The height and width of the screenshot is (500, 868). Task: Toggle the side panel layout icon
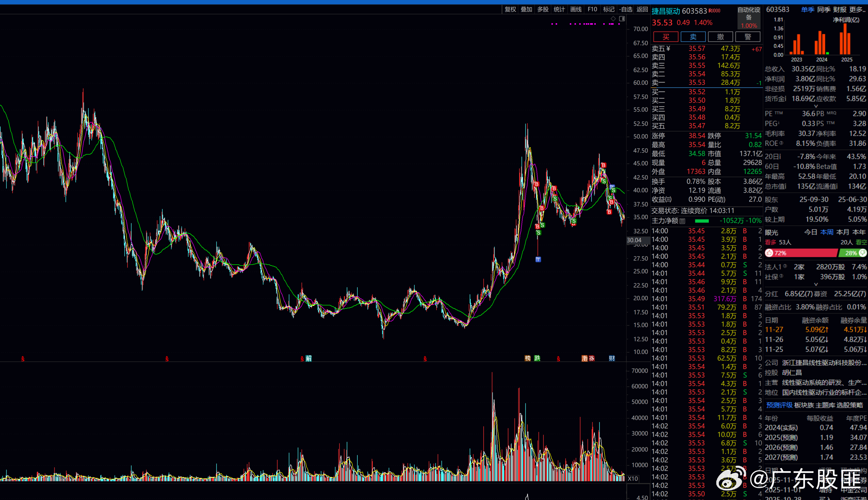(622, 19)
